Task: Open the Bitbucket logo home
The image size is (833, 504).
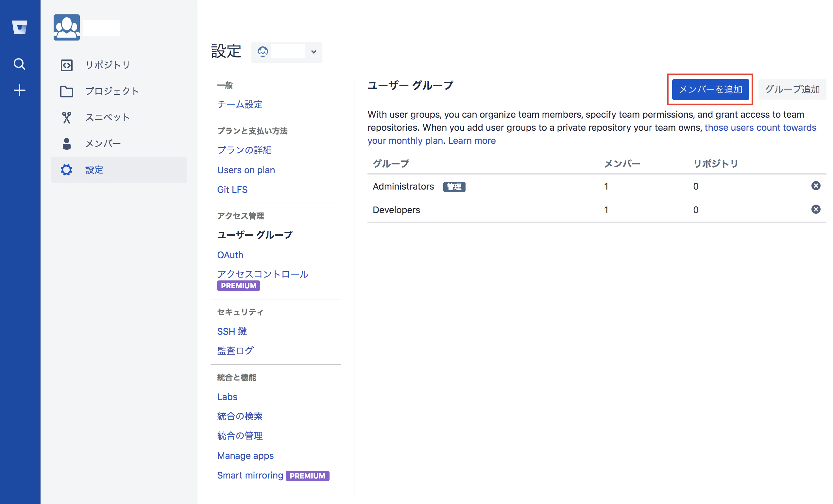Action: [20, 27]
